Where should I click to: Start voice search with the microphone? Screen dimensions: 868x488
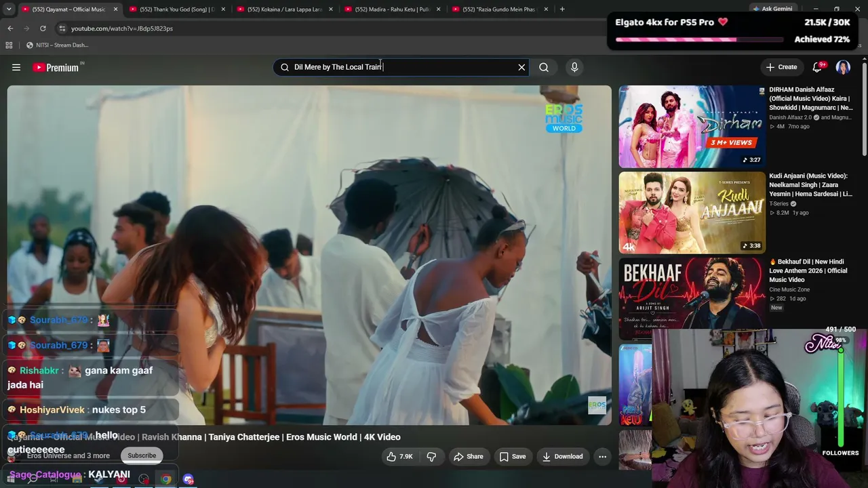click(574, 67)
